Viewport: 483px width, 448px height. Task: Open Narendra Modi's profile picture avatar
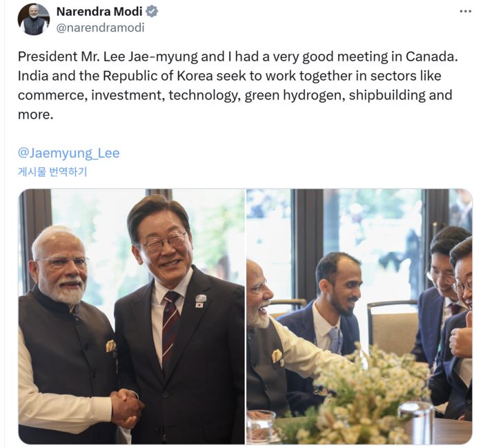coord(34,19)
